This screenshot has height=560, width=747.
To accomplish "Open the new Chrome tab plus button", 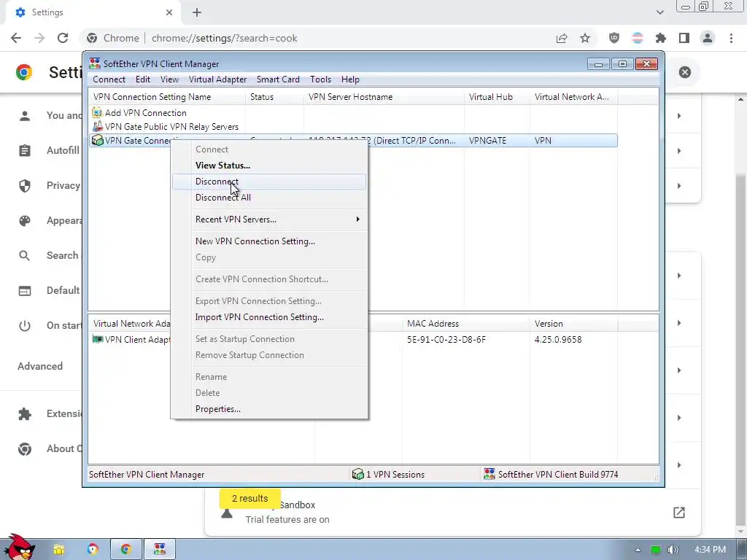I will [197, 12].
